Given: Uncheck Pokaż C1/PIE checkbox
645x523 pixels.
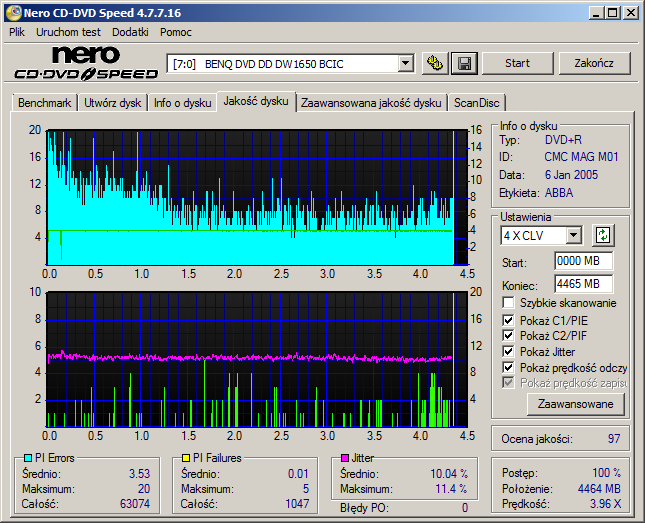Looking at the screenshot, I should [508, 320].
